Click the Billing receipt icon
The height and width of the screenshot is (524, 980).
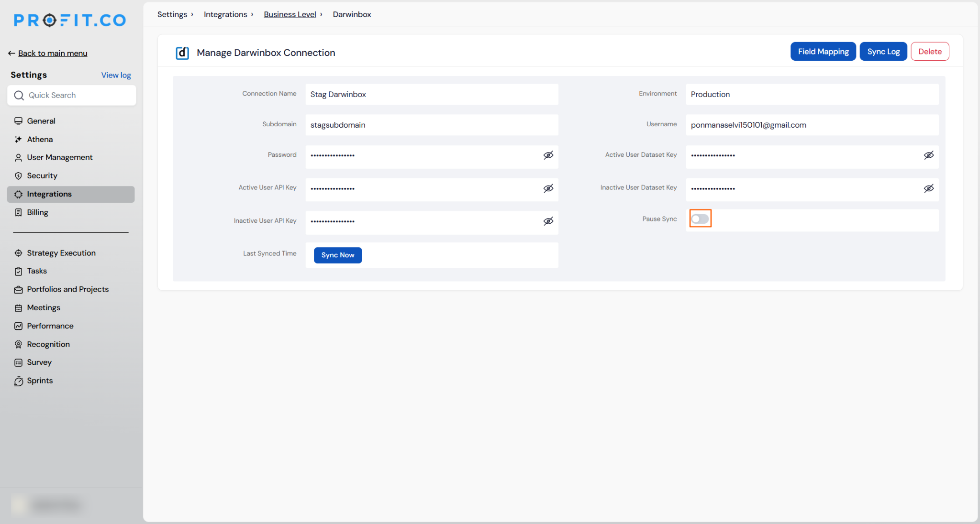click(19, 212)
